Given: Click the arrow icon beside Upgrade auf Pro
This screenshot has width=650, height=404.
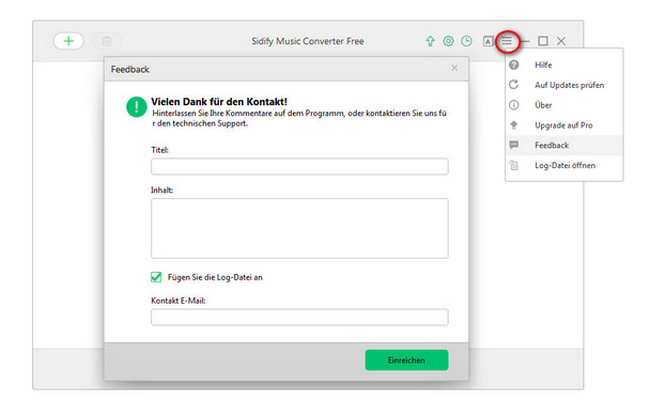Looking at the screenshot, I should coord(514,125).
